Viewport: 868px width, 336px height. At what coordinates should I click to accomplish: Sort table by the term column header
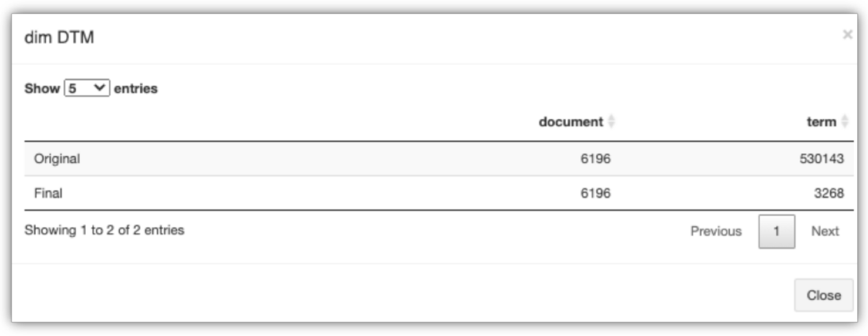[821, 122]
